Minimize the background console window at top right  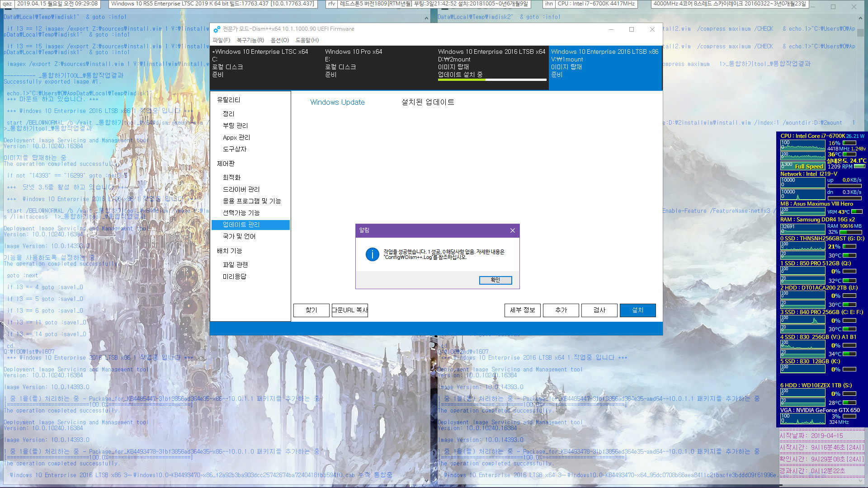812,7
